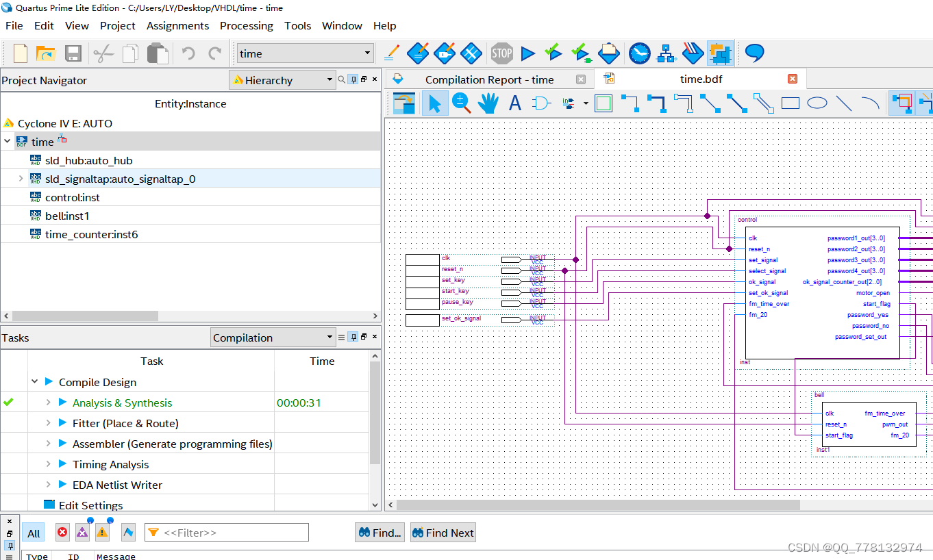
Task: Toggle the Selection pointer tool
Action: click(x=434, y=103)
